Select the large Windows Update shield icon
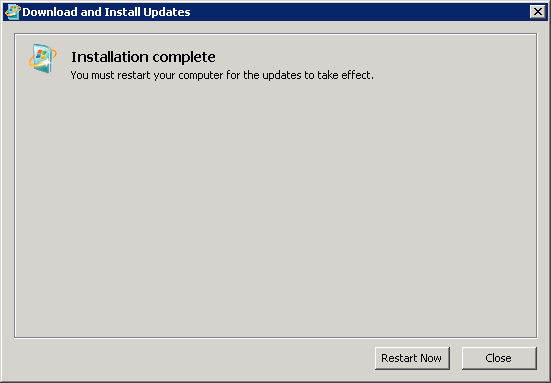This screenshot has width=551, height=383. click(x=43, y=59)
